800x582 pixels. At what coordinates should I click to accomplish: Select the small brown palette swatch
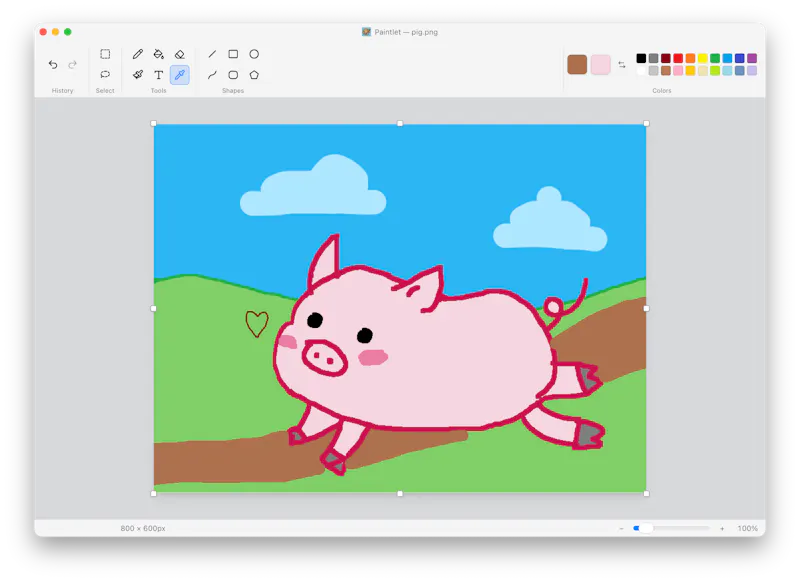(666, 70)
